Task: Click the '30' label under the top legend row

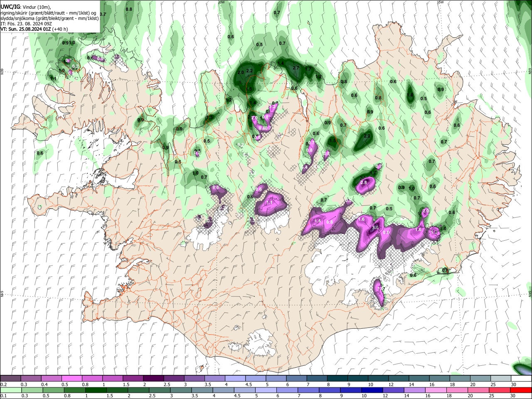Action: click(x=514, y=384)
